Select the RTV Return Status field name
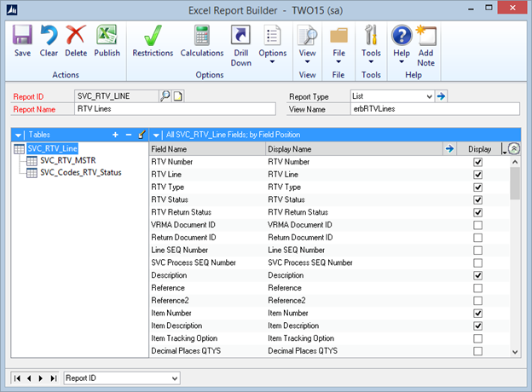 [x=182, y=212]
